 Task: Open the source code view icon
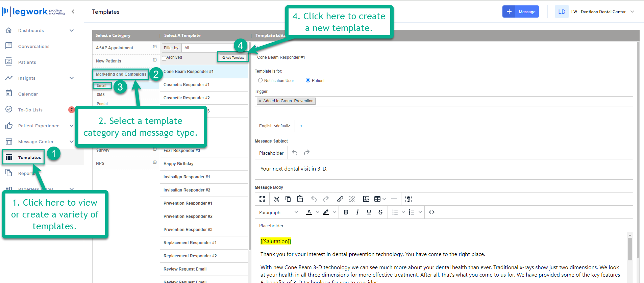click(x=432, y=212)
